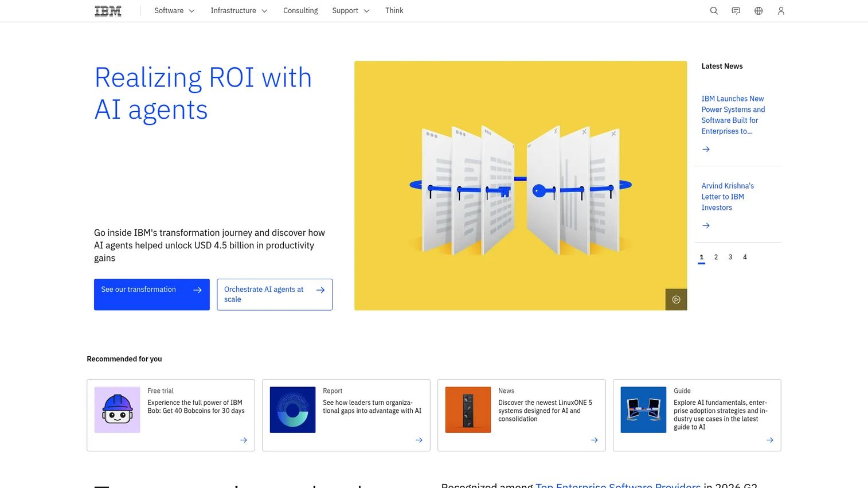
Task: Click Latest News heading
Action: (722, 66)
